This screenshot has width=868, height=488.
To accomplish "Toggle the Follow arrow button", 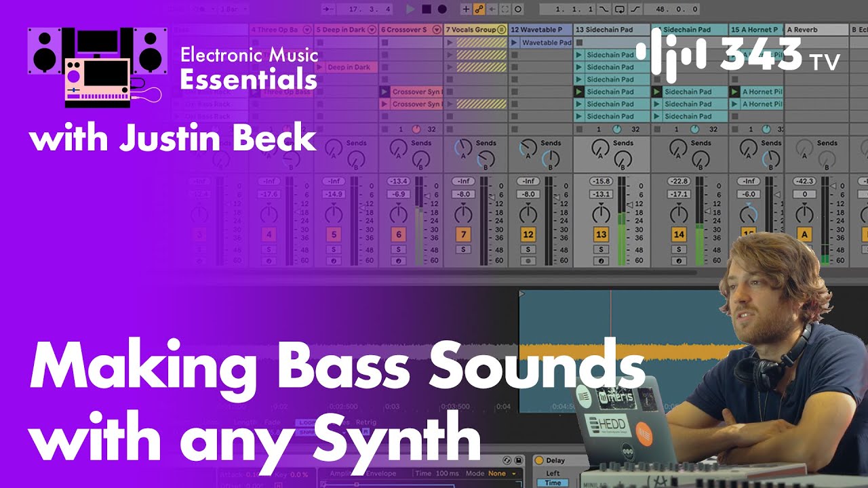I will pos(328,9).
